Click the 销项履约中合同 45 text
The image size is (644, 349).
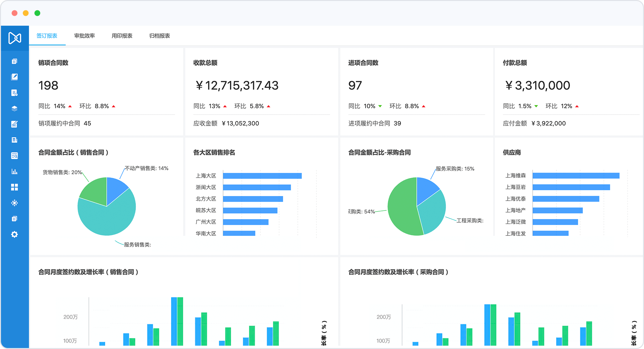[65, 123]
